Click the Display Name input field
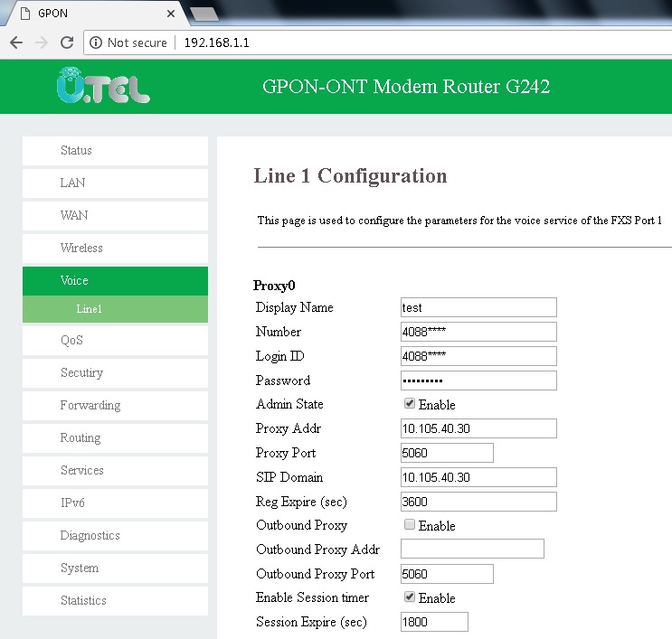The height and width of the screenshot is (639, 672). click(478, 307)
